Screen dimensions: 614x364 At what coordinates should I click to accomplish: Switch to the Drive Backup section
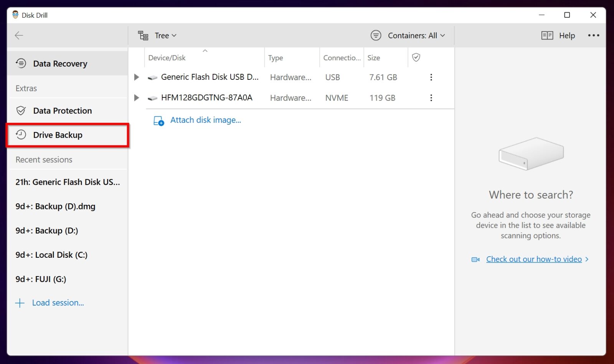pyautogui.click(x=58, y=135)
